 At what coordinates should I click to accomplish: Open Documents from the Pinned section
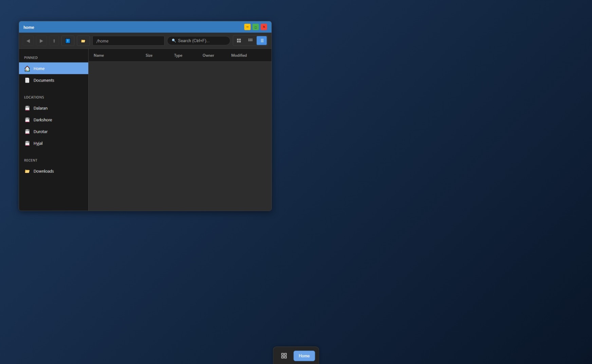tap(43, 80)
